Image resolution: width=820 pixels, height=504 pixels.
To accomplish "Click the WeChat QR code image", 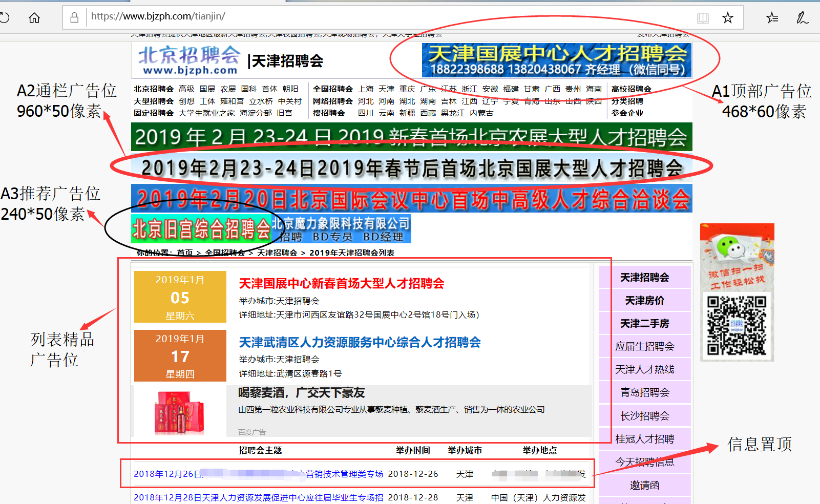I will point(737,325).
